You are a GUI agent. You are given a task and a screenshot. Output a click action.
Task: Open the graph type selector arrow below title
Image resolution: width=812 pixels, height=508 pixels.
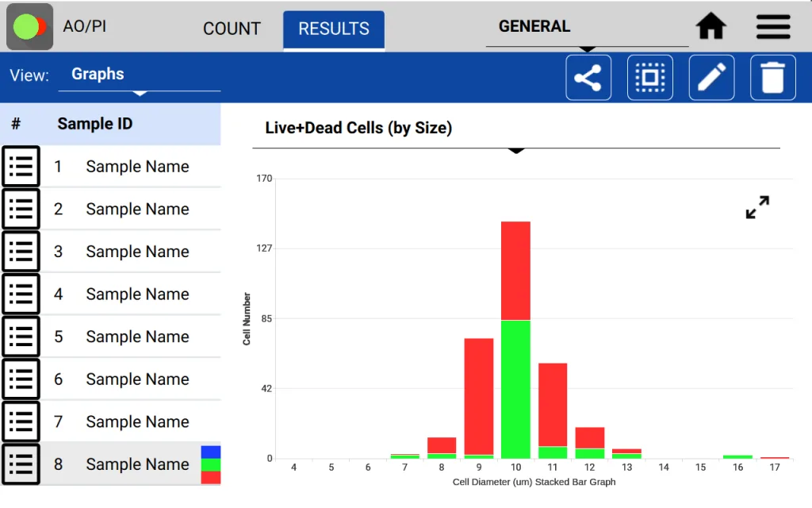(x=516, y=151)
